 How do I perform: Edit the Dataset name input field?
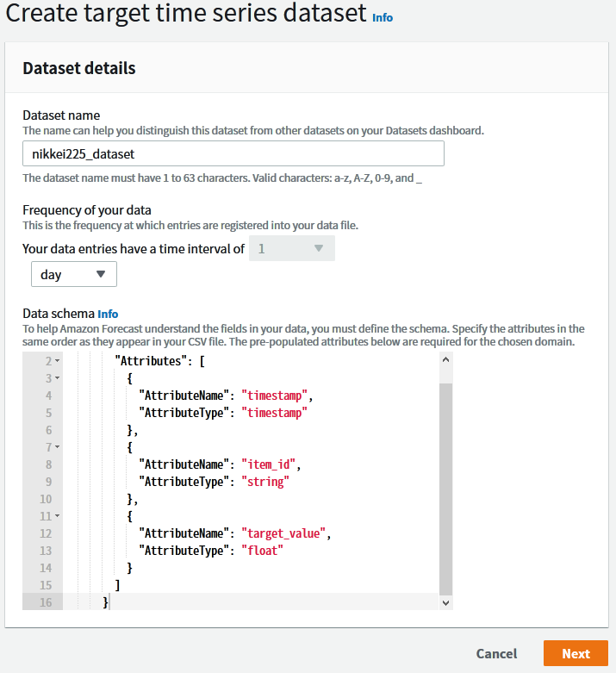coord(233,153)
